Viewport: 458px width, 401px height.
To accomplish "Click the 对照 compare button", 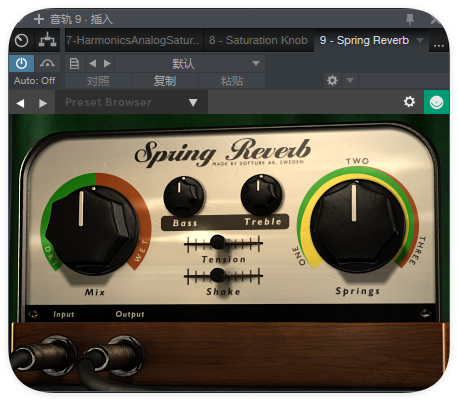I will pos(98,81).
